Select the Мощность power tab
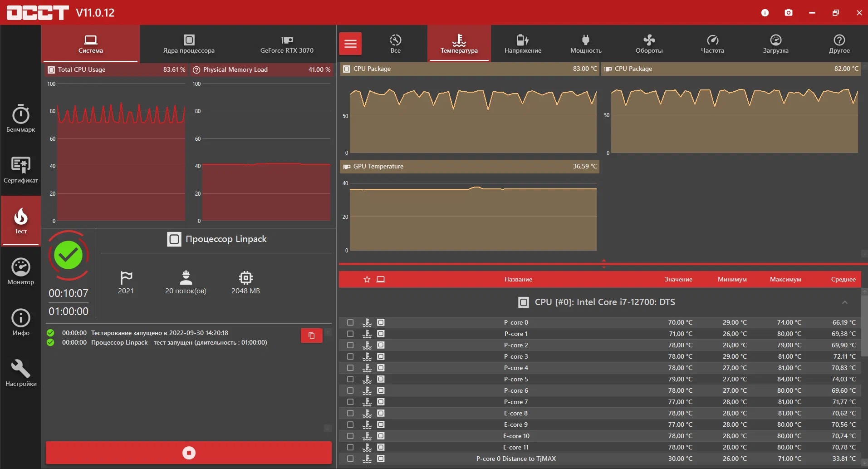This screenshot has width=868, height=469. pos(586,44)
